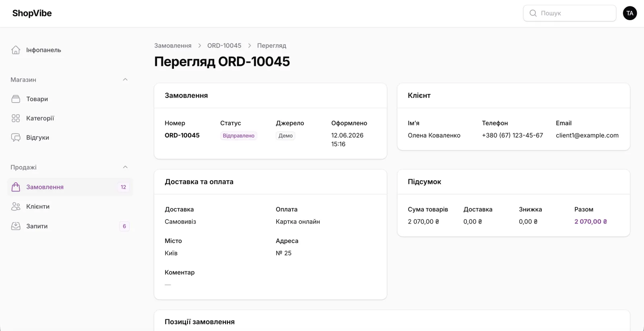Click the Замовлення badge showing 12
644x331 pixels.
123,187
